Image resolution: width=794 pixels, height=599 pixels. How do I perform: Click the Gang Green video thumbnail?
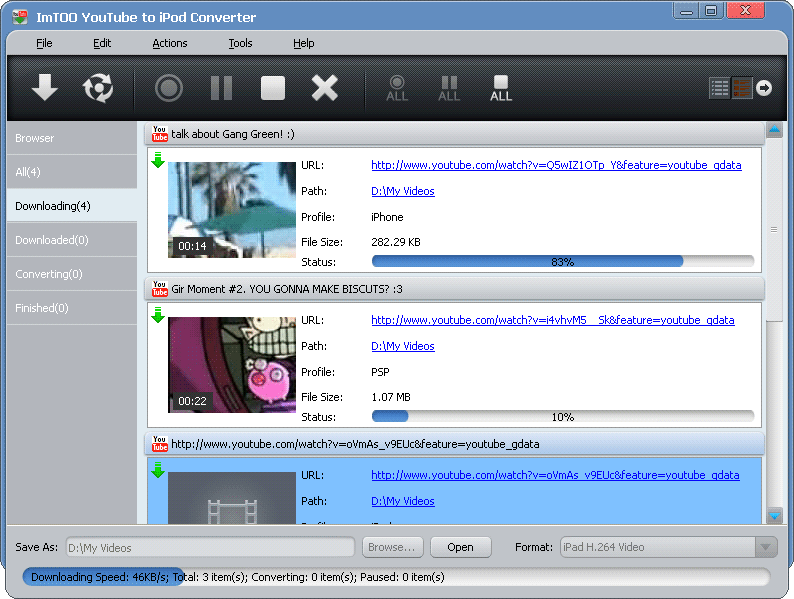coord(231,210)
